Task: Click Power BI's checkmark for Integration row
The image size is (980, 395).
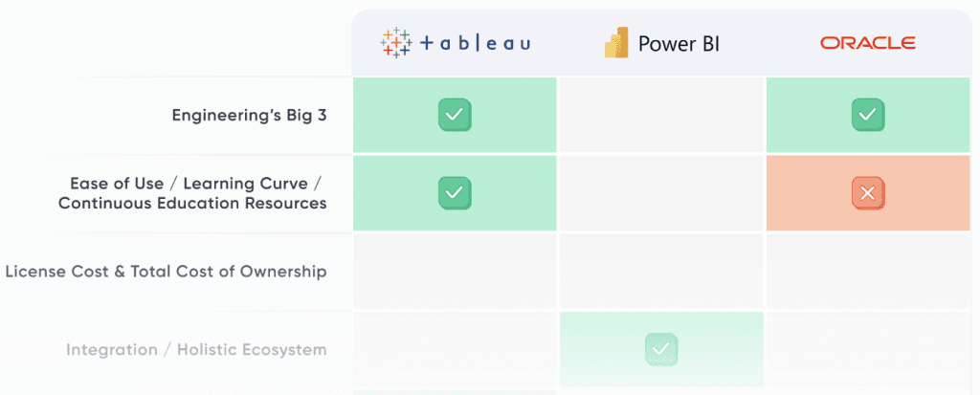Action: [660, 349]
